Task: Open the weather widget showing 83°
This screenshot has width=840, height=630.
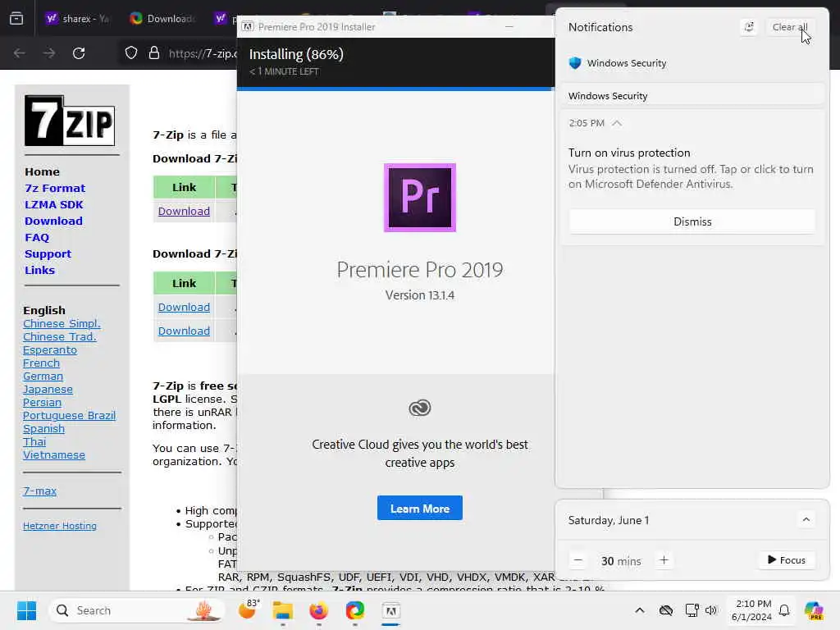Action: click(x=249, y=610)
